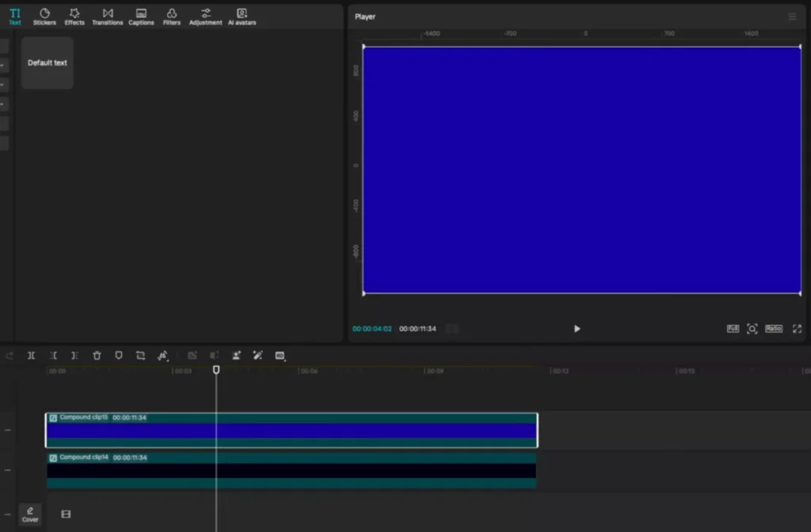The width and height of the screenshot is (811, 532).
Task: Click the timeline playhead handle
Action: click(x=216, y=369)
